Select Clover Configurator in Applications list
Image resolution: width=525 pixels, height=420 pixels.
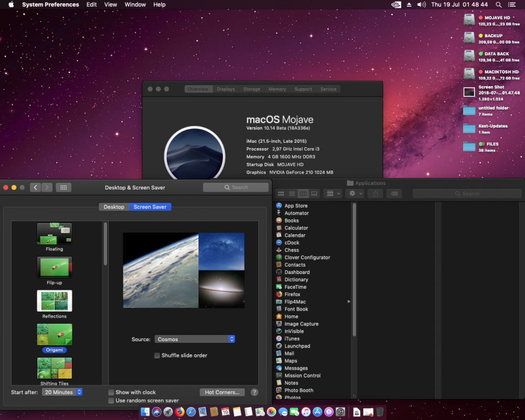coord(307,258)
